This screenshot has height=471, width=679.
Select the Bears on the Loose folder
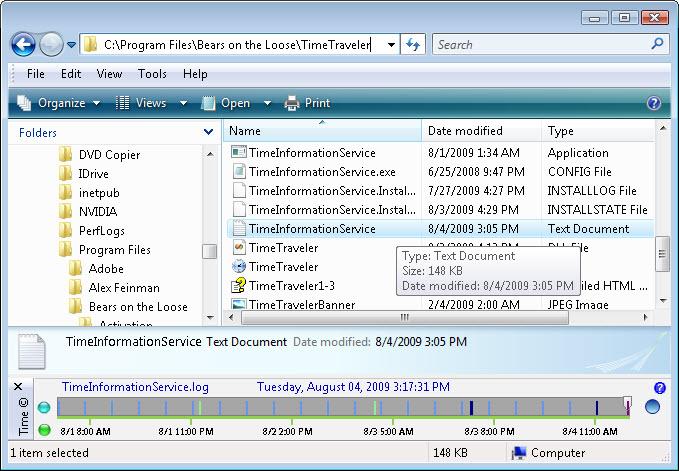point(128,307)
